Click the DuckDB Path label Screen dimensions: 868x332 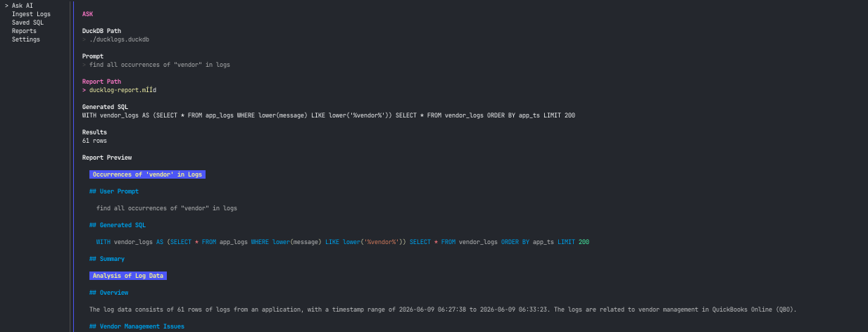(x=101, y=31)
